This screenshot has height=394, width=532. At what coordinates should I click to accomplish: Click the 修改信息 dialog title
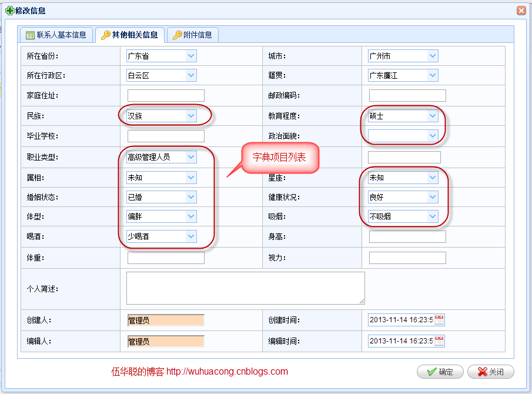[x=30, y=11]
